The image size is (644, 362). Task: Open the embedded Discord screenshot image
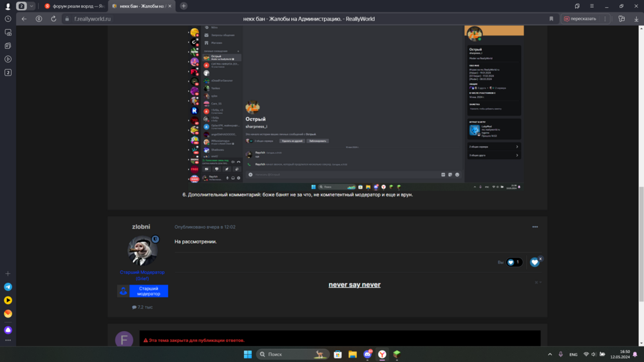coord(355,108)
